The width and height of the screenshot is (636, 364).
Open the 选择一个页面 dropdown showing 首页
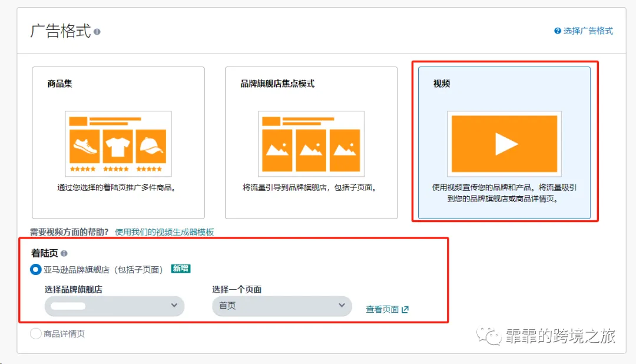282,306
